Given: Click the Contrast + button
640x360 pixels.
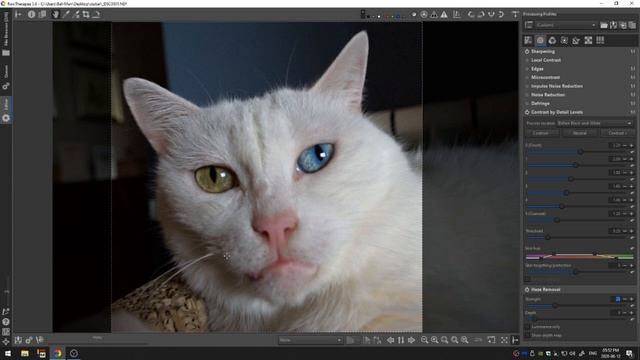Looking at the screenshot, I should click(617, 133).
